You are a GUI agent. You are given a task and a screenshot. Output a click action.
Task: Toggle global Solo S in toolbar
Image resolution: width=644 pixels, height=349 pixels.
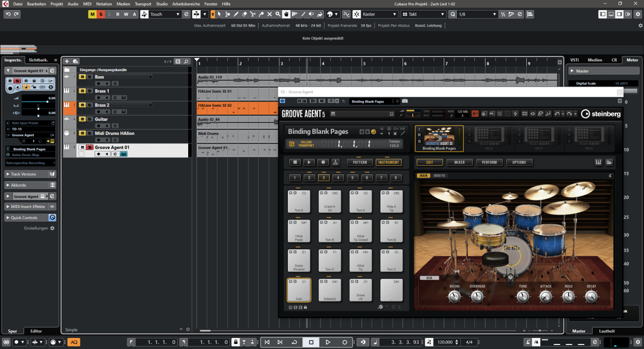pos(101,14)
